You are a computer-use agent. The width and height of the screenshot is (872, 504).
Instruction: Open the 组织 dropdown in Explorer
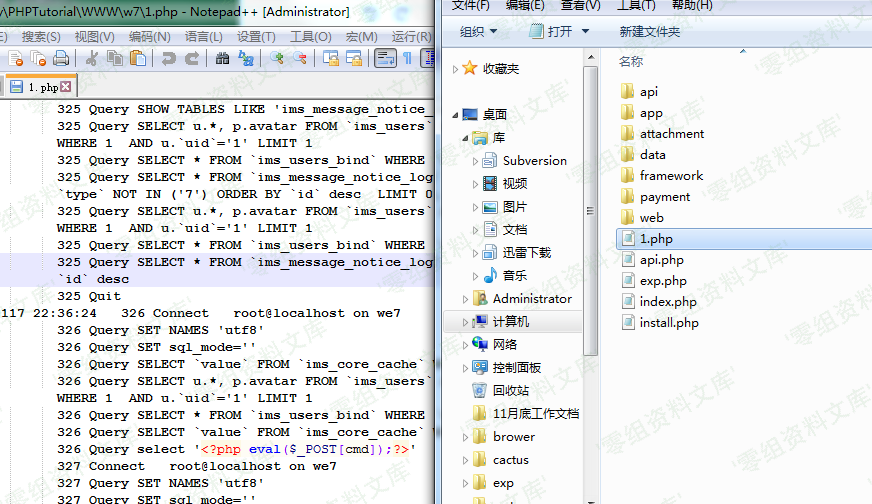click(478, 31)
